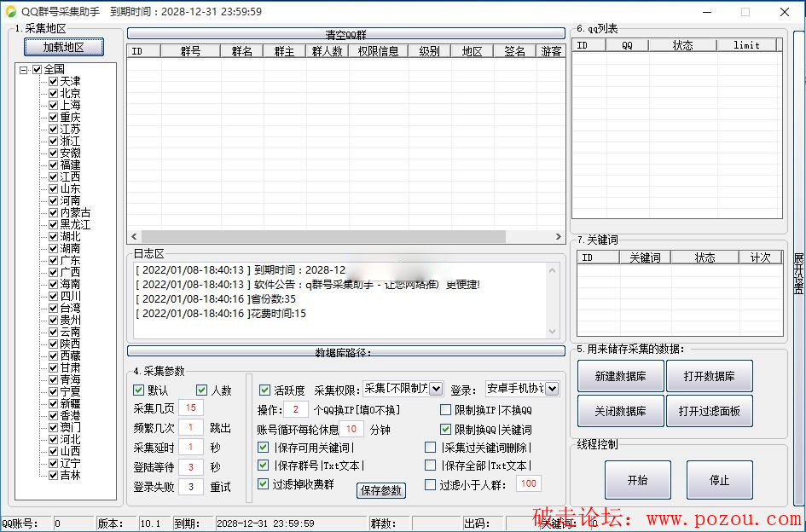Toggle the 台湾 region checkbox

pos(53,308)
